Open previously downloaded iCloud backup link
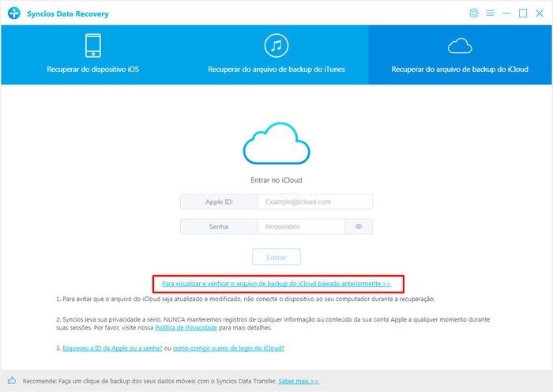Screen dimensions: 553x392 [276, 284]
